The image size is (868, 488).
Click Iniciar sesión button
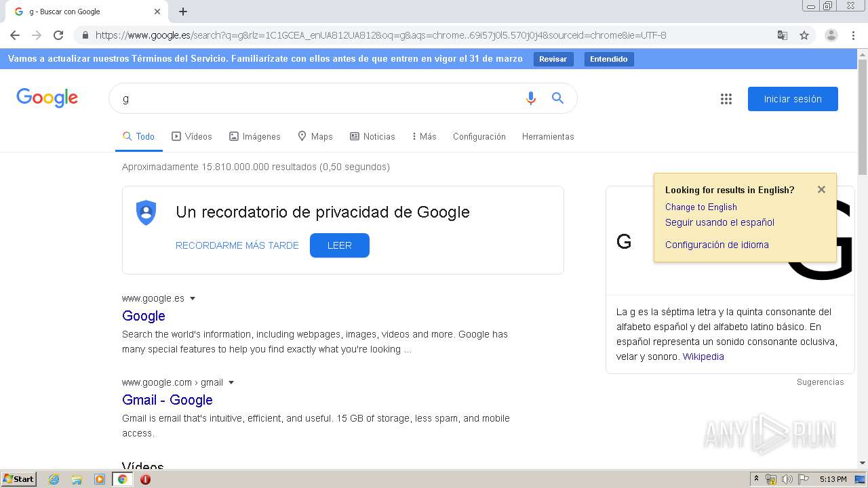coord(793,99)
